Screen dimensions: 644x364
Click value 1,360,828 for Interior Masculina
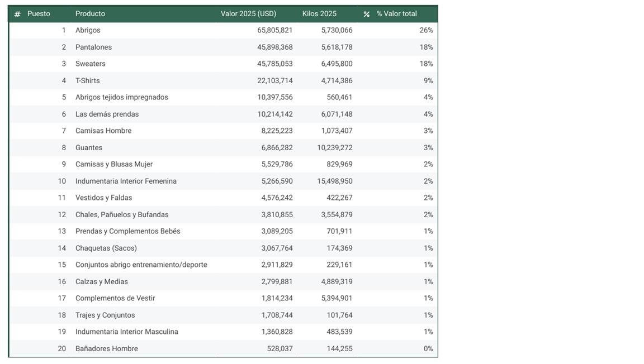pos(277,332)
